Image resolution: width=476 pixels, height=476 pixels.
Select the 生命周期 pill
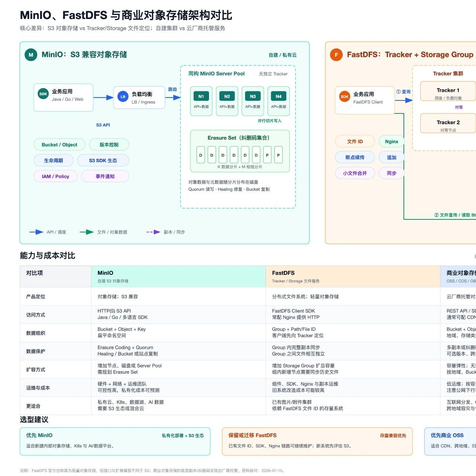pyautogui.click(x=54, y=160)
